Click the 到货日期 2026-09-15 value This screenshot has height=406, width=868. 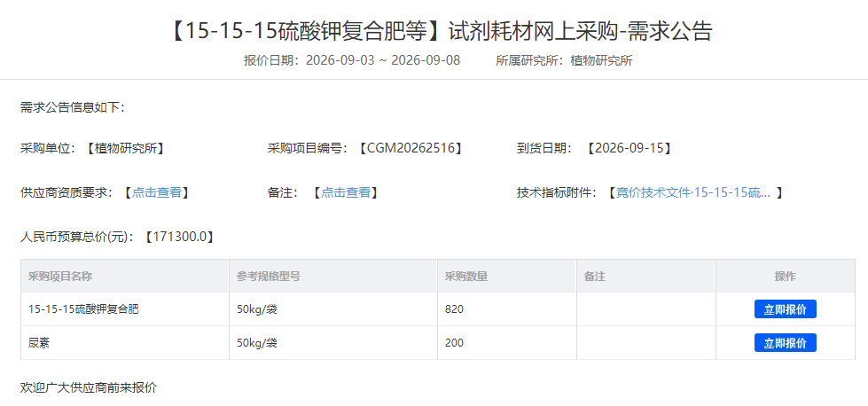tap(629, 148)
